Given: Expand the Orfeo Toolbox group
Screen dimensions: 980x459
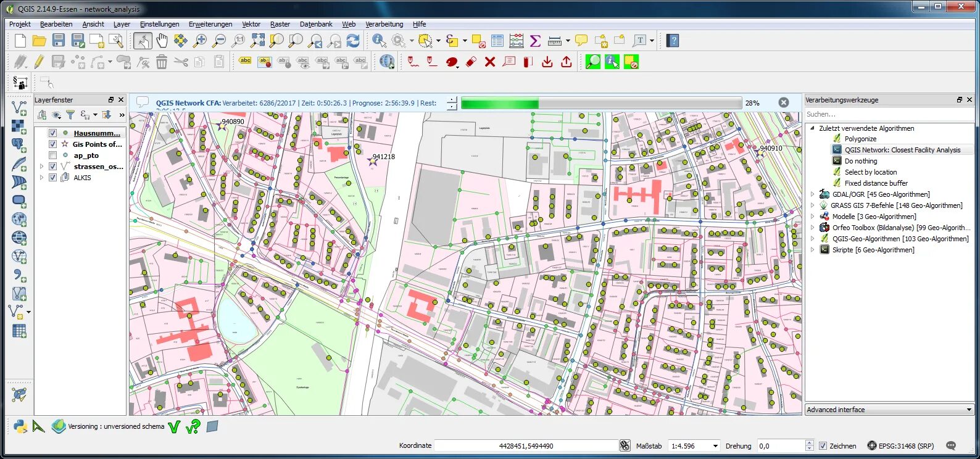Looking at the screenshot, I should click(x=812, y=228).
